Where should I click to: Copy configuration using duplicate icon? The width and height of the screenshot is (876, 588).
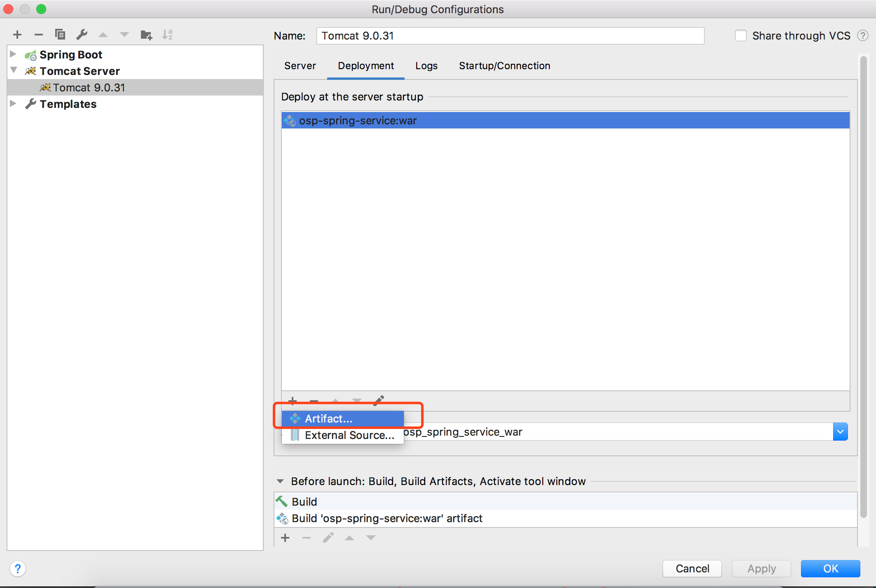coord(60,35)
